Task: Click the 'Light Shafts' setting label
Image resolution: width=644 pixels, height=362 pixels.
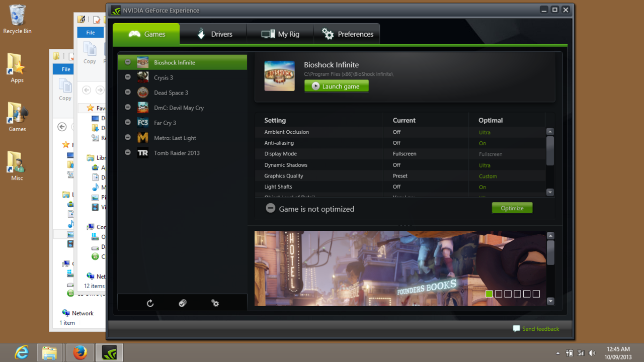Action: 278,187
